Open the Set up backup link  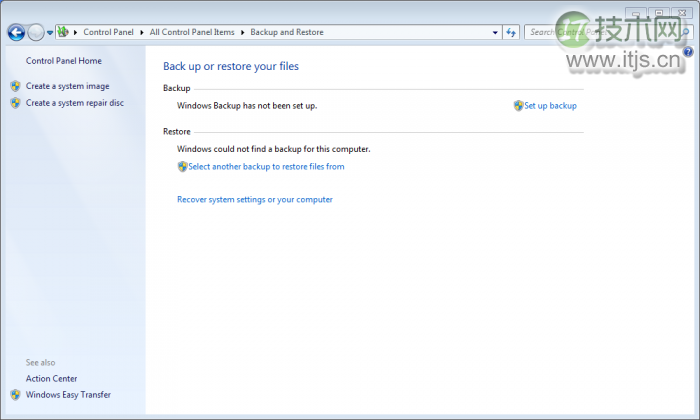(x=550, y=105)
